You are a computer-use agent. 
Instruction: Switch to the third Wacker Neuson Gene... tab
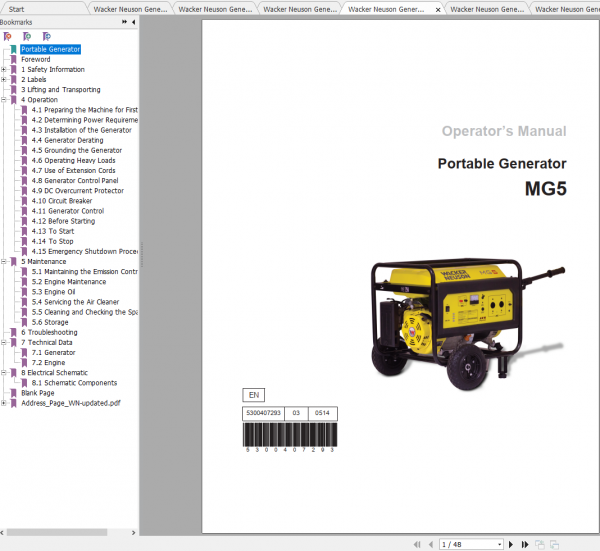(300, 9)
